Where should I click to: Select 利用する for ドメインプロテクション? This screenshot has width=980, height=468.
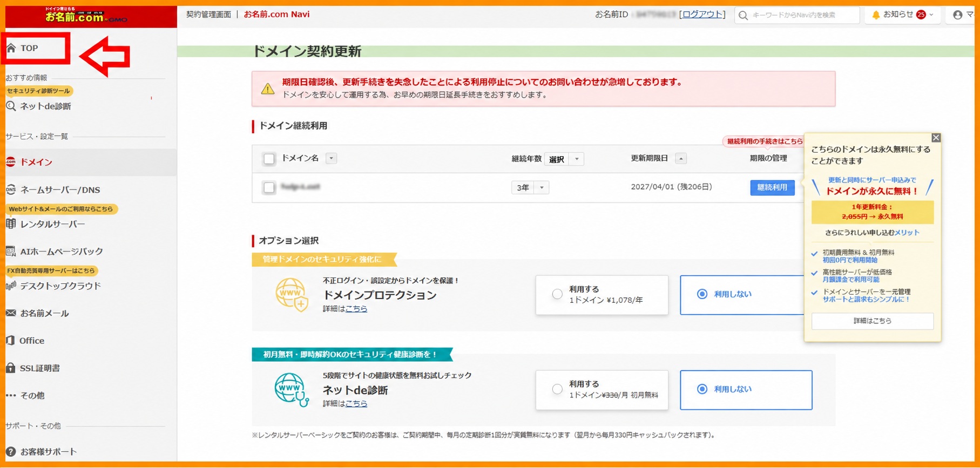(601, 295)
